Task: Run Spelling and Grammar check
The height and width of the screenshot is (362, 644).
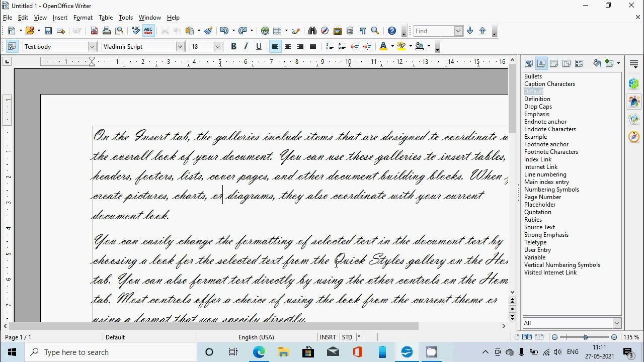Action: pyautogui.click(x=136, y=31)
